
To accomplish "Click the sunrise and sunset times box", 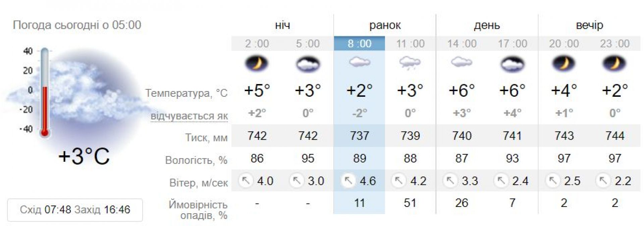I will point(75,210).
